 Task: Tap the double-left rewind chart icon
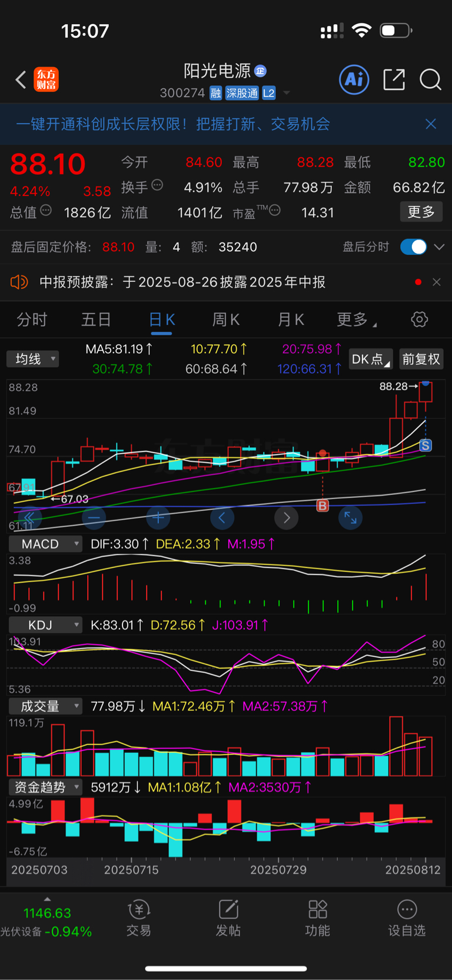(29, 518)
